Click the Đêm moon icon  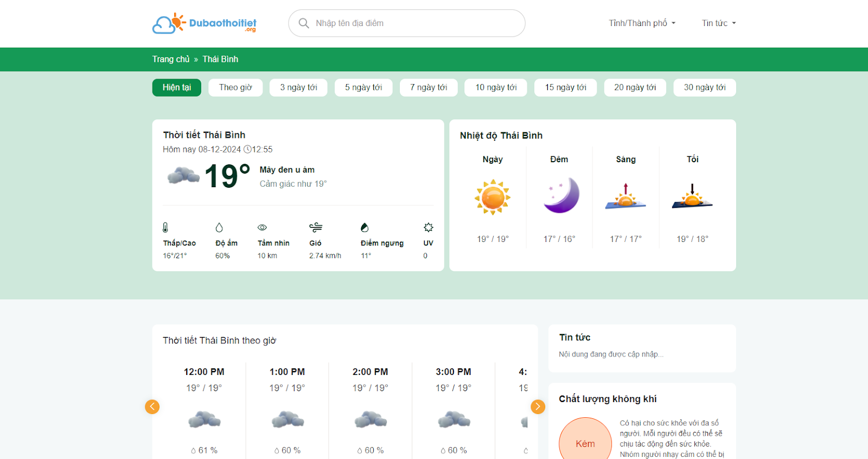click(x=561, y=195)
